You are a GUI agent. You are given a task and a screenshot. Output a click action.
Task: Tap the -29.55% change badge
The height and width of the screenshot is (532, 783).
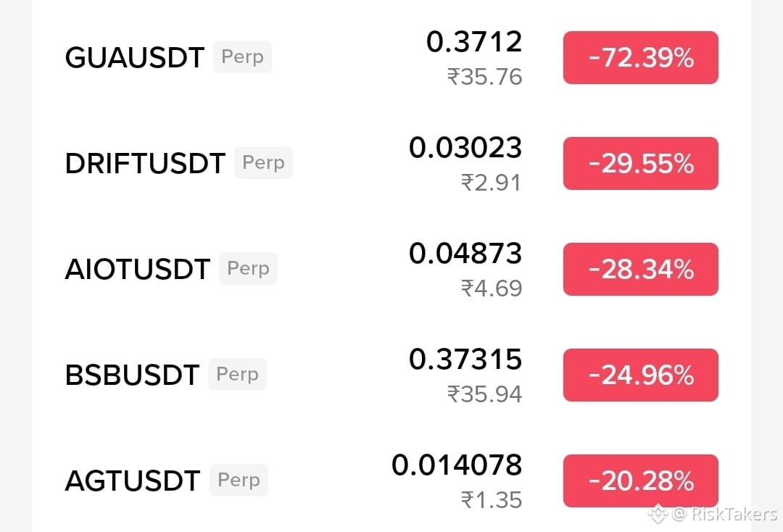(641, 163)
